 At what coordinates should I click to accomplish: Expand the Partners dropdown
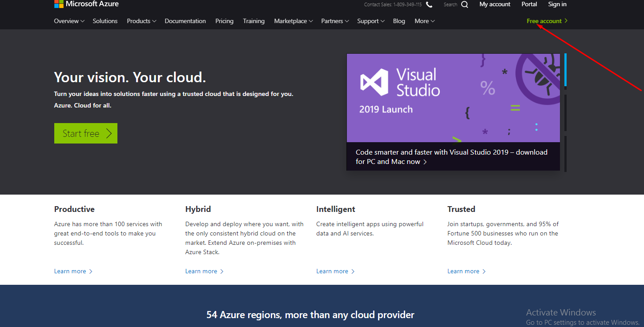coord(335,21)
